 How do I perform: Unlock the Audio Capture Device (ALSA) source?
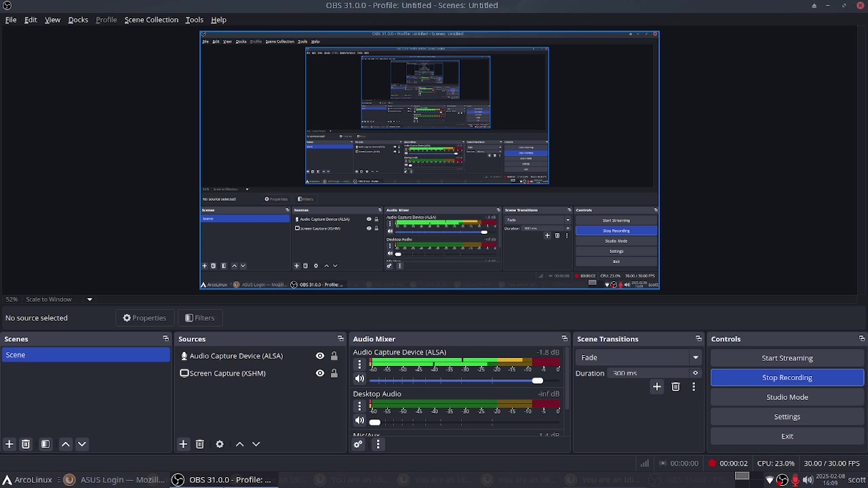tap(334, 356)
